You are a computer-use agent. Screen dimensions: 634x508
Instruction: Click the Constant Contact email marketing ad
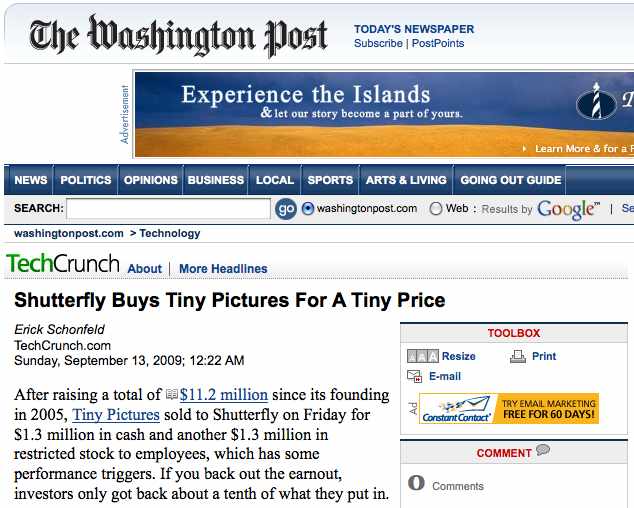coord(509,408)
